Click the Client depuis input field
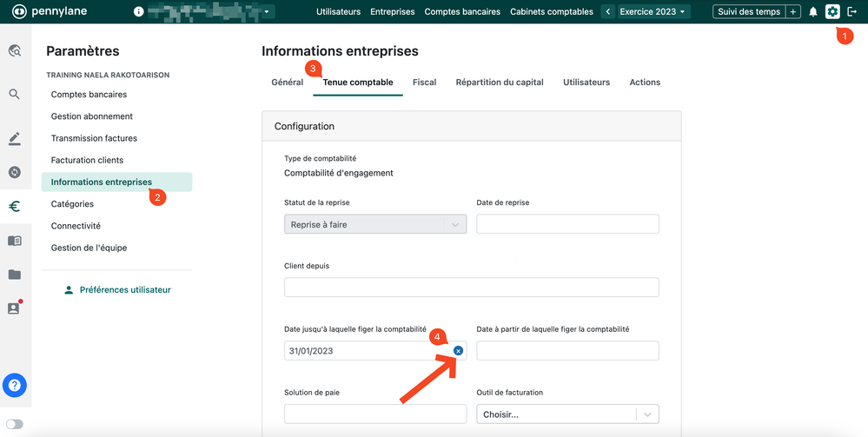This screenshot has height=437, width=868. 471,288
